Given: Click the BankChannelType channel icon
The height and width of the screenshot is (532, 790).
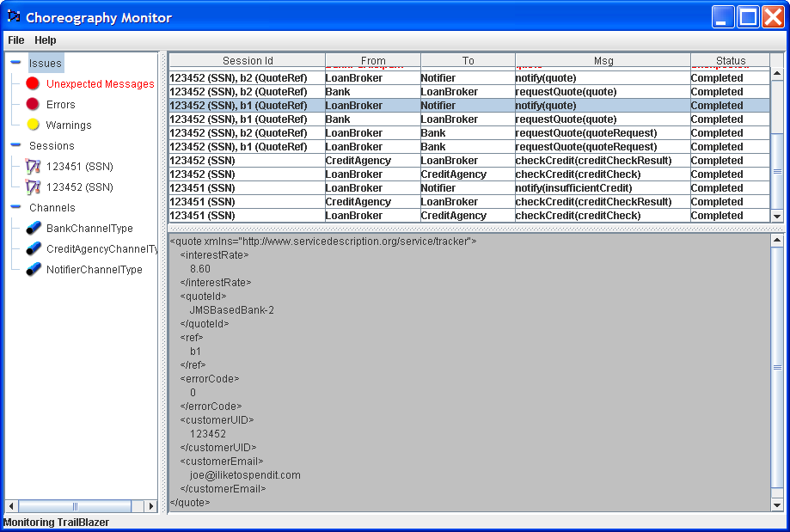Looking at the screenshot, I should click(33, 228).
